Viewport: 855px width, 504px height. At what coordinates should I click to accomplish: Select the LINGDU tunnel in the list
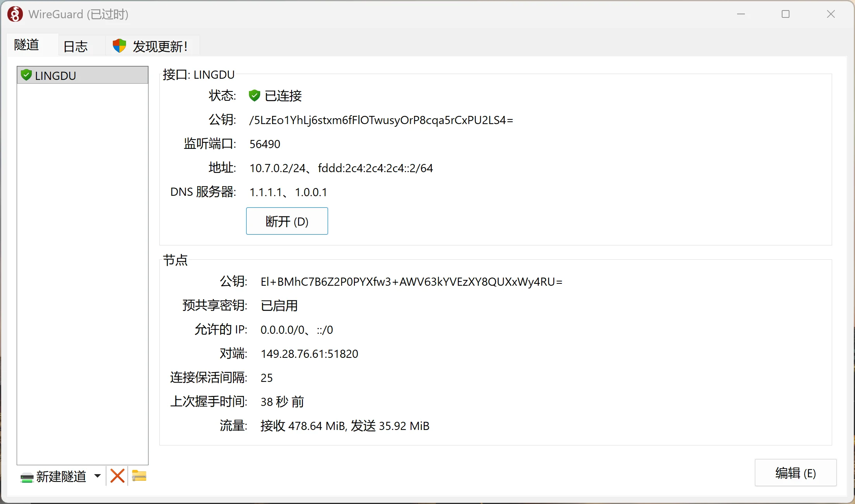(83, 75)
